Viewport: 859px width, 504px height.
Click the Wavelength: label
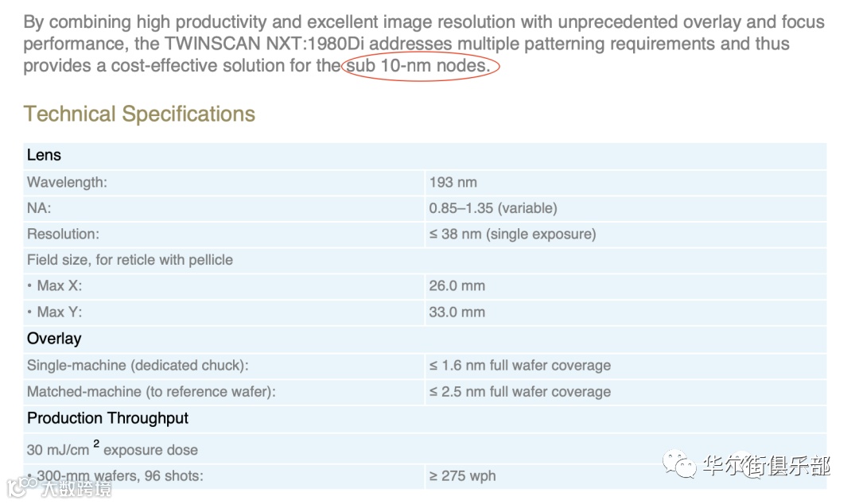(x=68, y=182)
